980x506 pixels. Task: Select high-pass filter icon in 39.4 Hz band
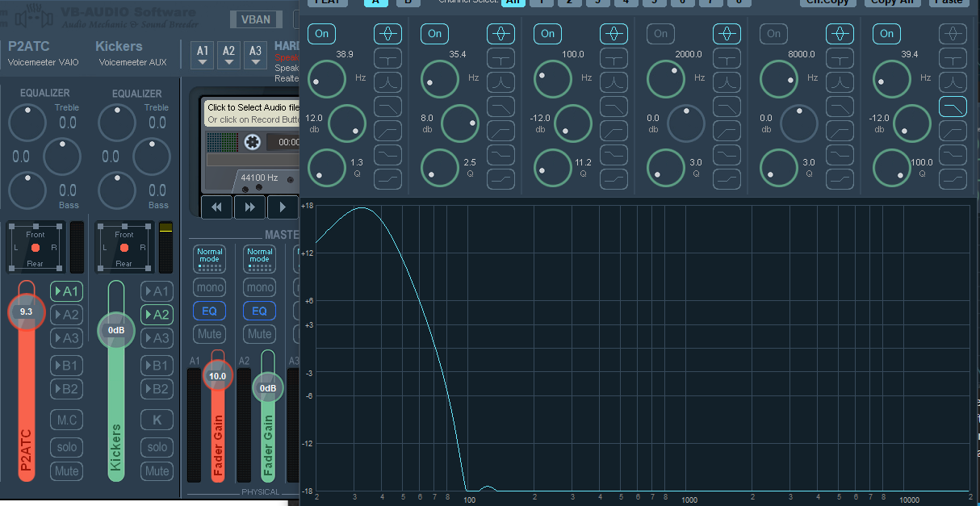click(x=953, y=131)
